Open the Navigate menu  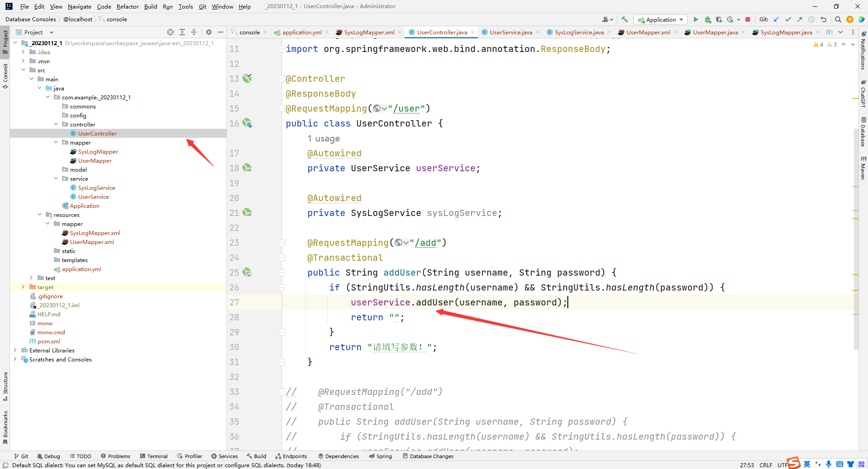(x=80, y=6)
